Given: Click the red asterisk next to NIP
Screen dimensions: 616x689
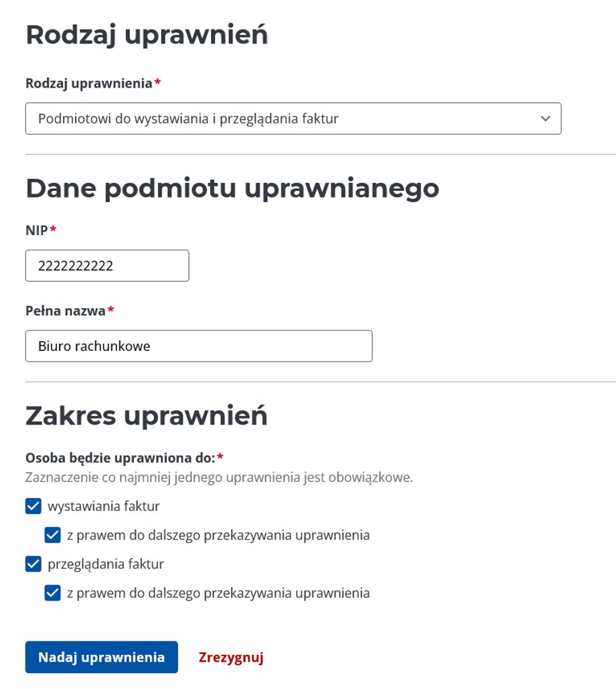Looking at the screenshot, I should [x=52, y=230].
